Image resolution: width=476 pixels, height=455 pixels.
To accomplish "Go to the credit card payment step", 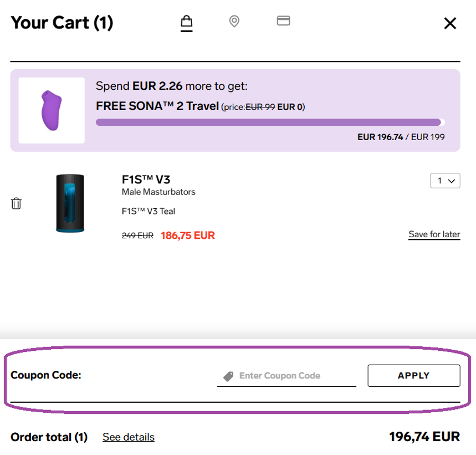I will (x=283, y=21).
